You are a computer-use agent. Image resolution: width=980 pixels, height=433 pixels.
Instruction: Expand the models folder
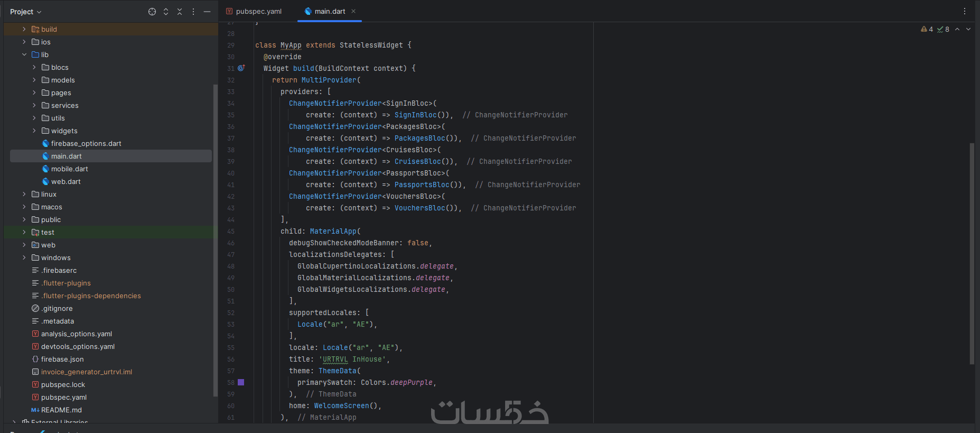[34, 80]
